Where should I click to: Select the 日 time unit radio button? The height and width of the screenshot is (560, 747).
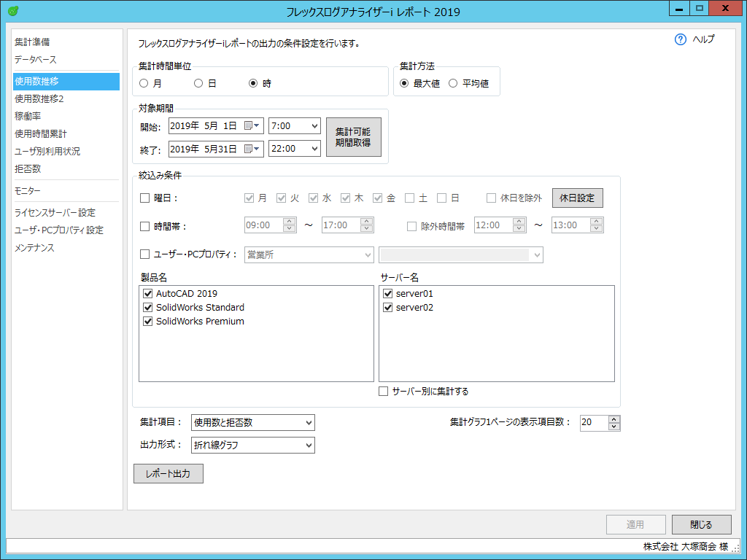[x=198, y=83]
